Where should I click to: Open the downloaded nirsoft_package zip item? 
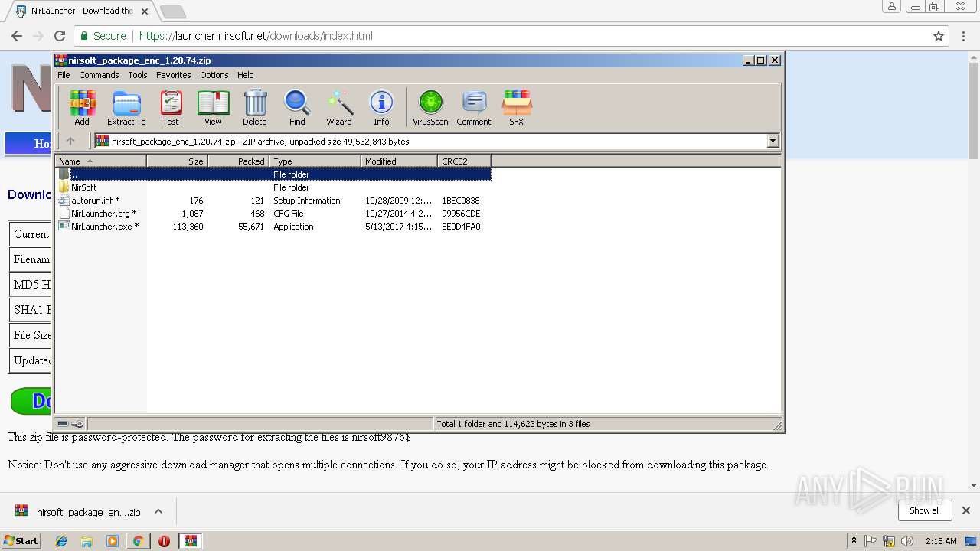(x=78, y=512)
